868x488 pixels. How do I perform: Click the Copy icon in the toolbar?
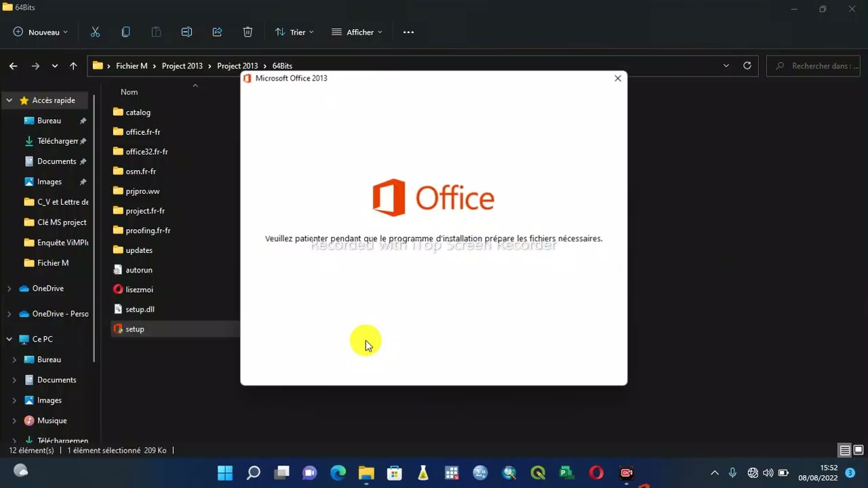tap(125, 32)
